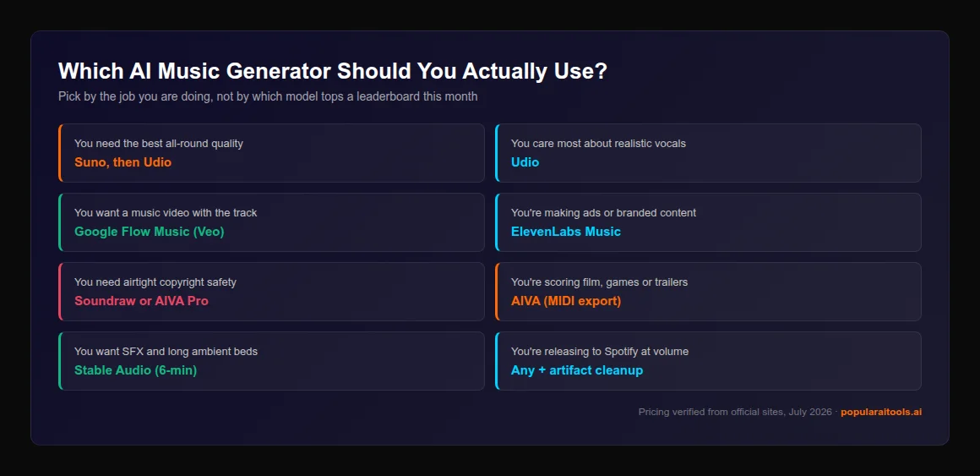The image size is (980, 476).
Task: Click the 'ElevenLabs Music' recommendation
Action: point(566,232)
